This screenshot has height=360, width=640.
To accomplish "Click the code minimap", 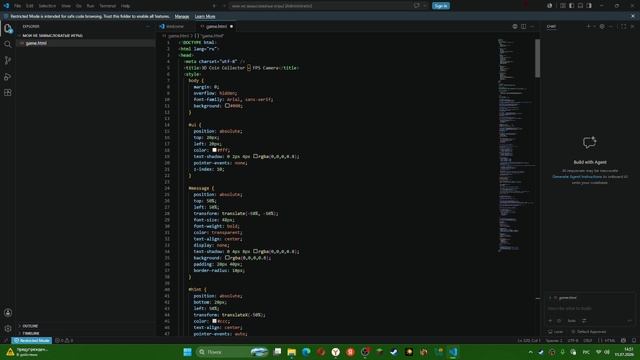I will pos(515,145).
